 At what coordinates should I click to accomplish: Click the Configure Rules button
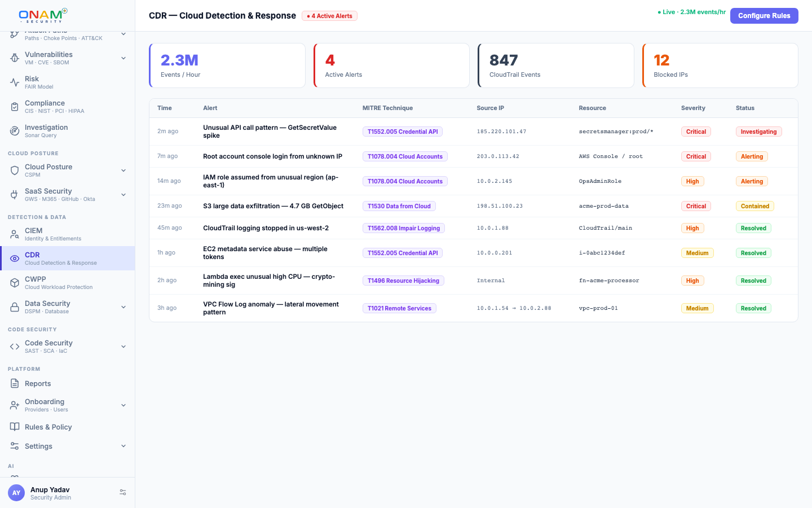764,16
